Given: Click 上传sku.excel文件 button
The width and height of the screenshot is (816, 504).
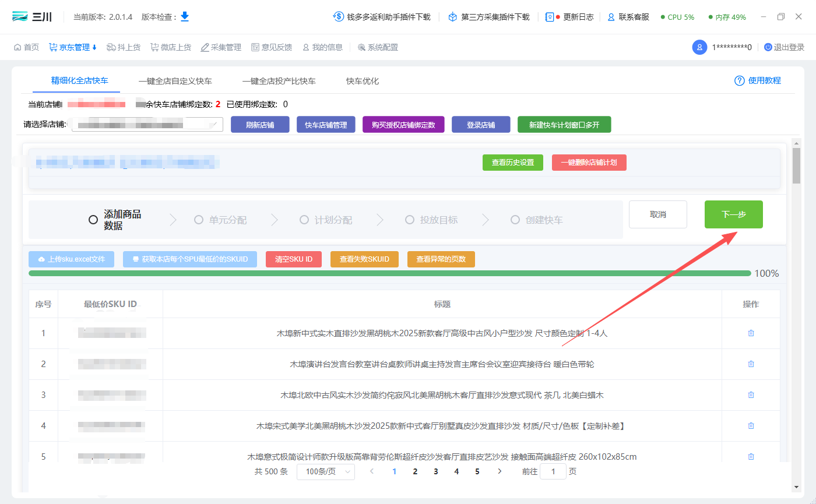Looking at the screenshot, I should [71, 259].
